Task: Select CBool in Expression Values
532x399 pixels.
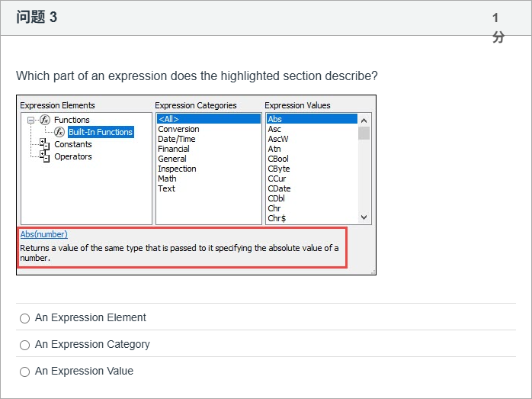Action: pos(278,159)
